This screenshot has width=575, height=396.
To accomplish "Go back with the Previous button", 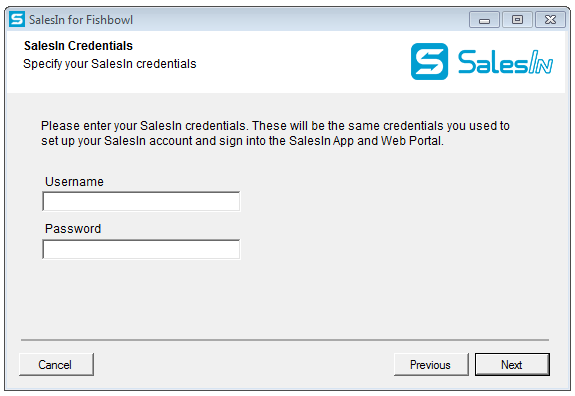I will tap(431, 364).
